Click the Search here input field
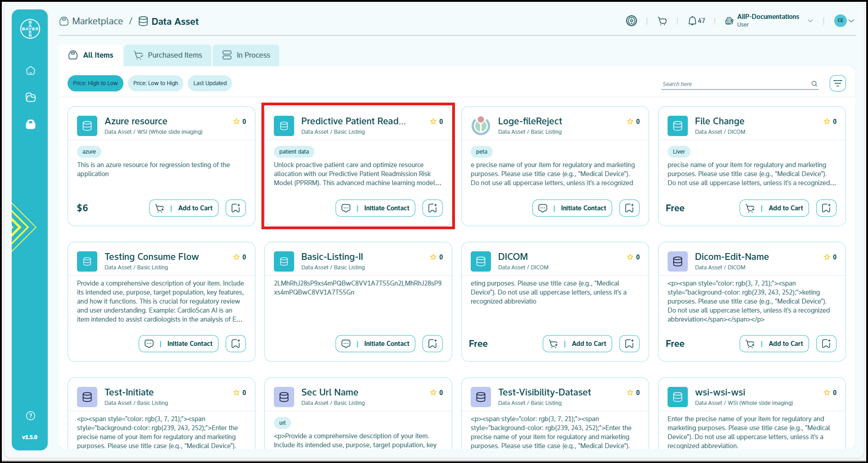868x463 pixels. 734,84
